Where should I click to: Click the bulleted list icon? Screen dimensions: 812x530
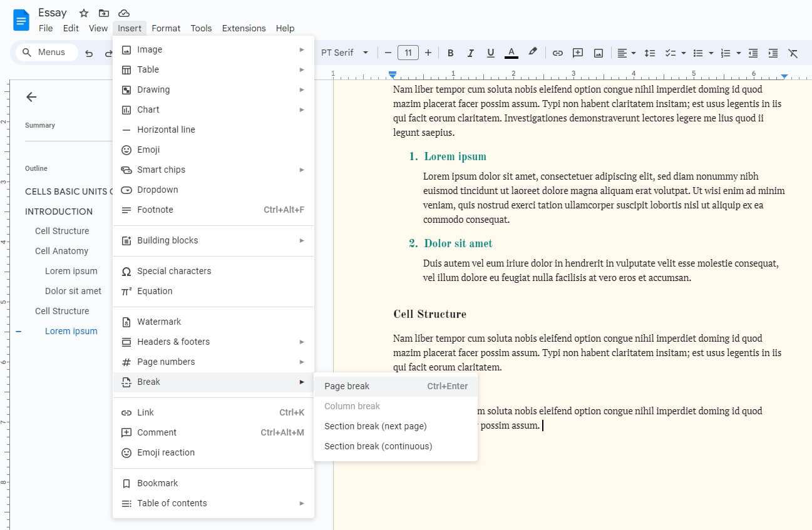click(699, 53)
